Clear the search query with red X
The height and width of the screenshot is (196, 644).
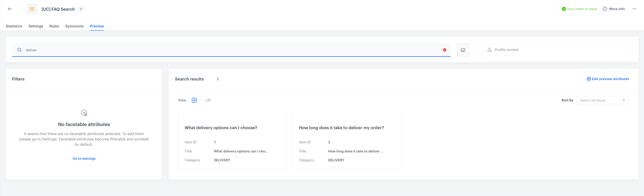(x=444, y=50)
